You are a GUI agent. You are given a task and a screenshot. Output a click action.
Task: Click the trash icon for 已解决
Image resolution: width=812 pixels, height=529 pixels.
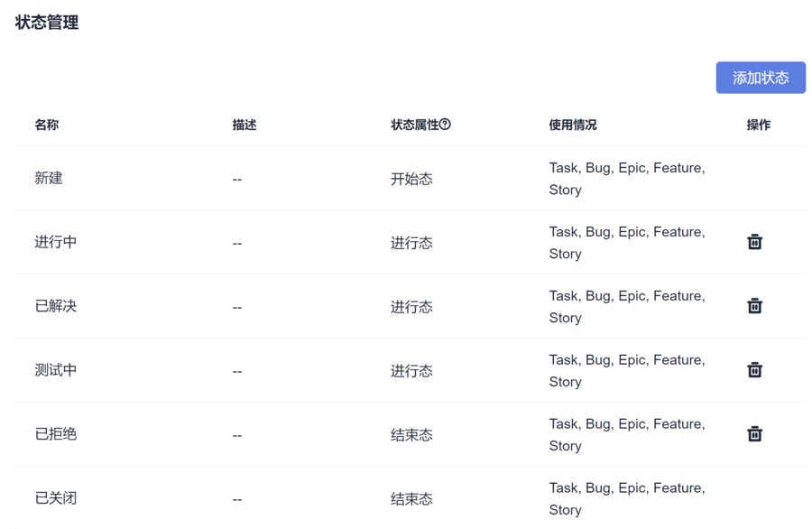pyautogui.click(x=754, y=306)
